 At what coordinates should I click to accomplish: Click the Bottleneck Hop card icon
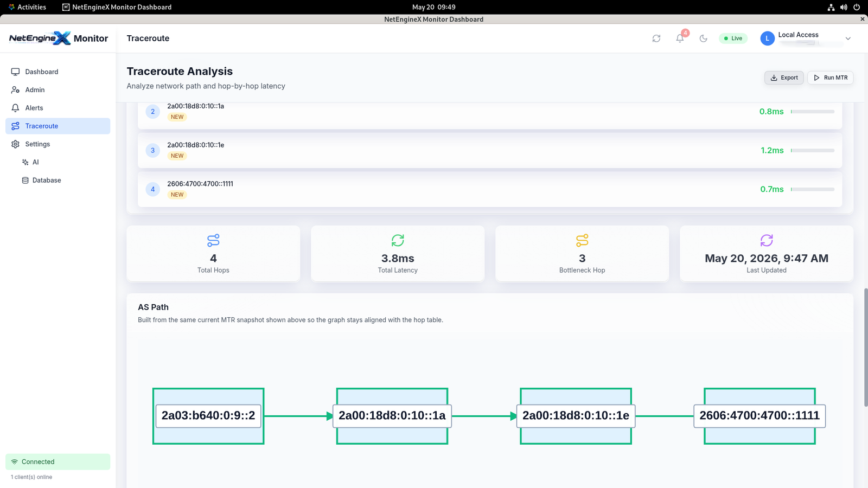[x=582, y=240]
